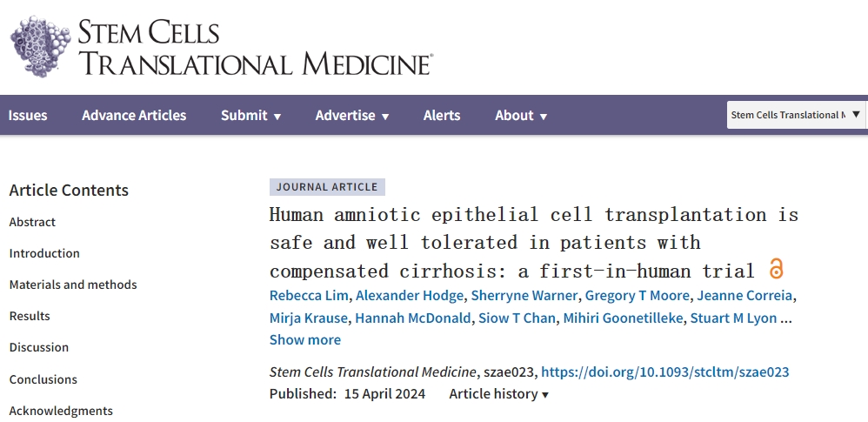
Task: Expand the Article history dropdown
Action: 498,393
